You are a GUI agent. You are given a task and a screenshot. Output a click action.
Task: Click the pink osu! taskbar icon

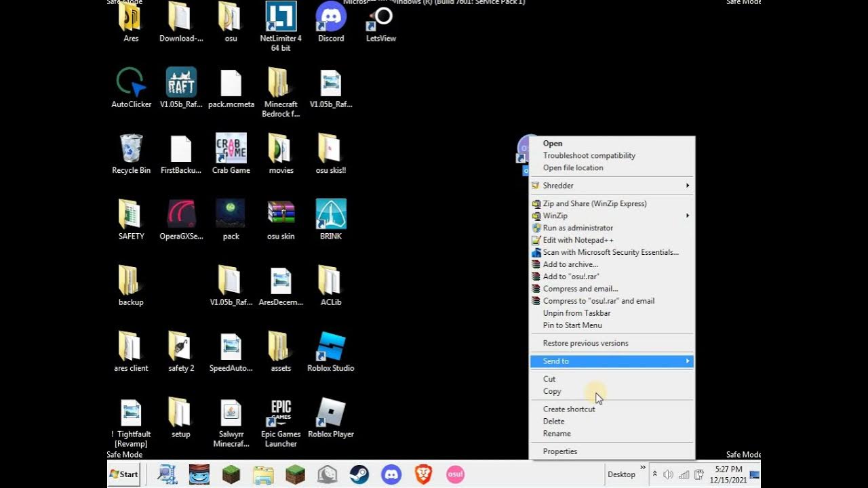click(x=455, y=474)
